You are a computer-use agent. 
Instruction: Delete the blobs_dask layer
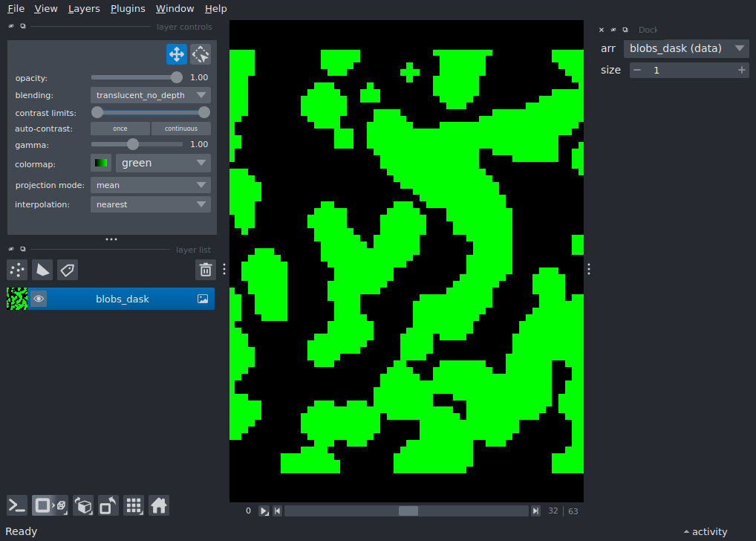coord(206,270)
